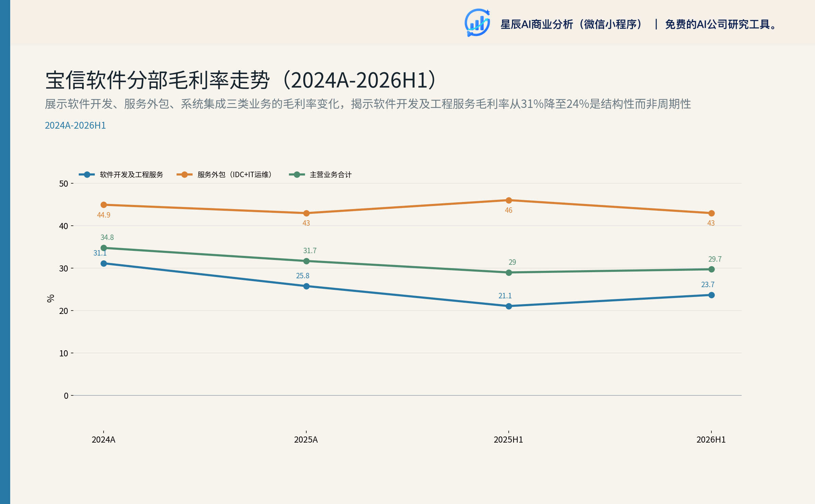Screen dimensions: 815x504
Task: Click the blue 2024A-2026H1 period label
Action: click(75, 126)
